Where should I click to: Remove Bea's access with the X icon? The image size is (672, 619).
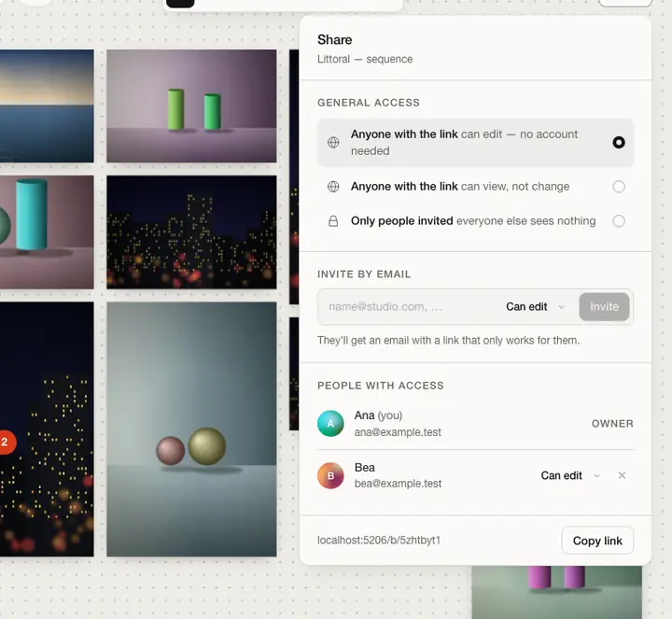click(622, 475)
